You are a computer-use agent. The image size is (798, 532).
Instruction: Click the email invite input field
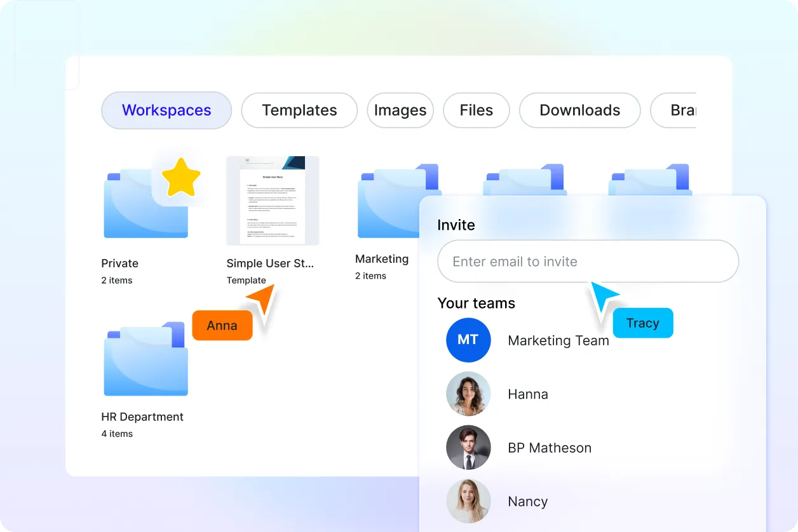588,261
